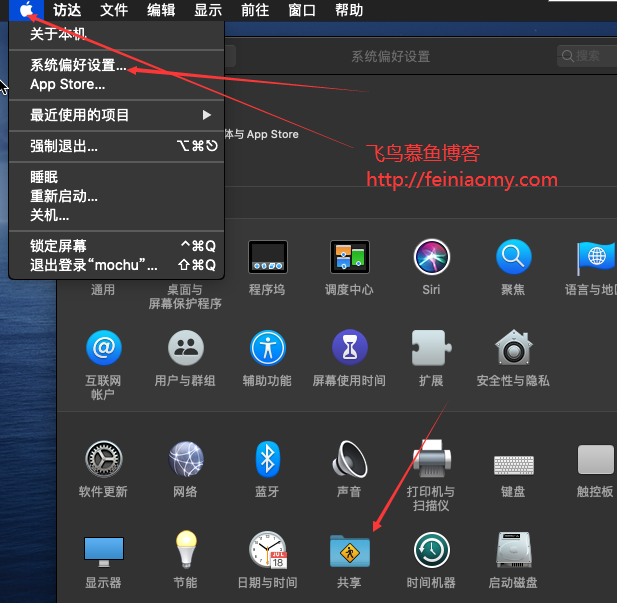Viewport: 617px width, 603px height.
Task: Open Sharing (共享) folder icon
Action: (x=350, y=551)
